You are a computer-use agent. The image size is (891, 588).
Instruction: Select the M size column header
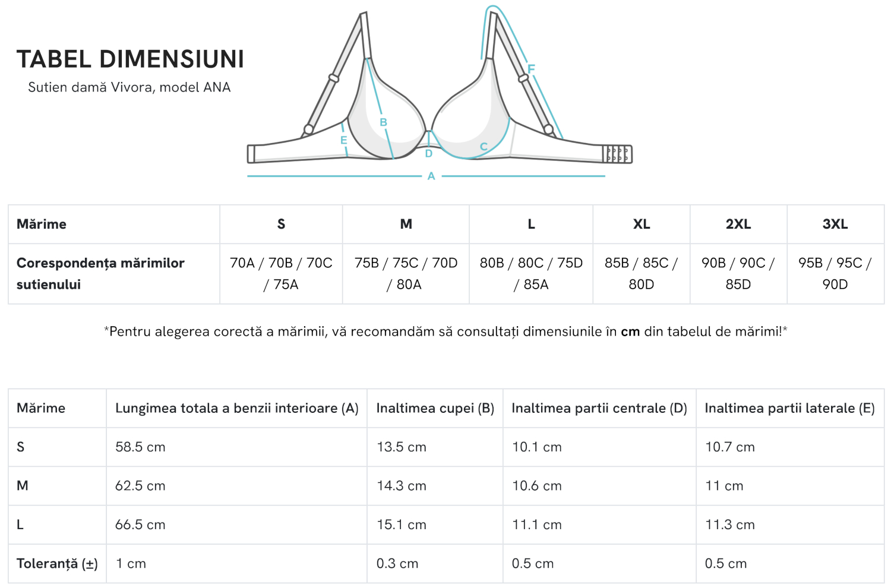click(x=406, y=224)
